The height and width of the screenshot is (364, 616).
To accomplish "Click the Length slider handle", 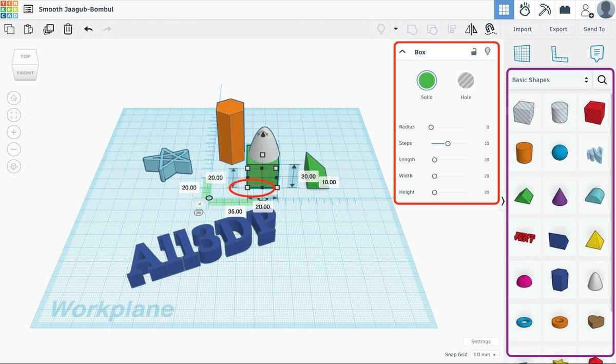I will point(434,160).
